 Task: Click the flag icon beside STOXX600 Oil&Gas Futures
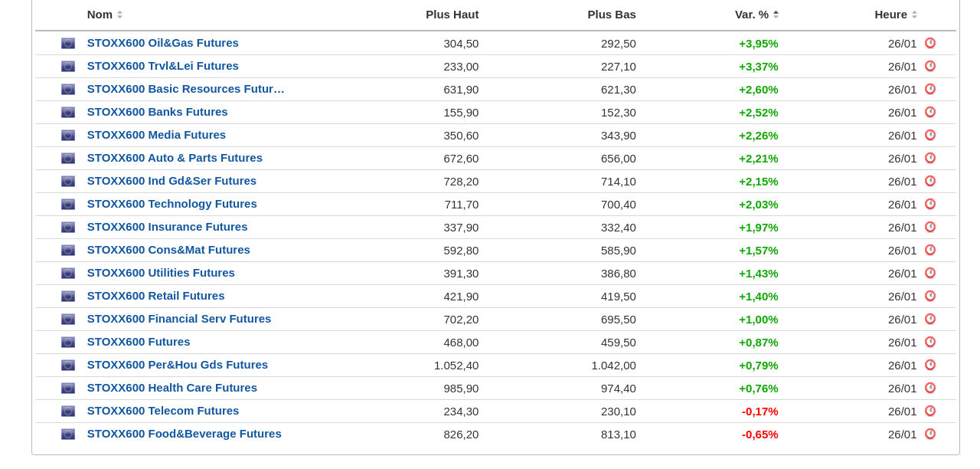coord(68,44)
